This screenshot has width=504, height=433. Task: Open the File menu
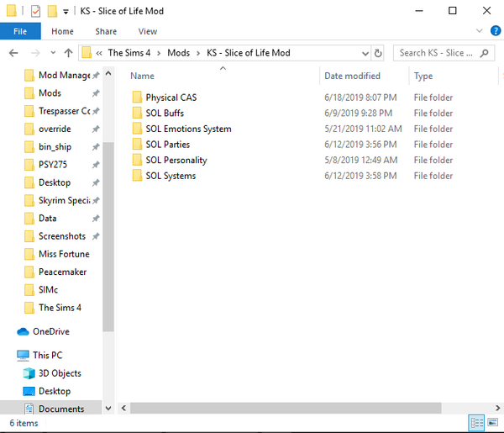pyautogui.click(x=20, y=31)
